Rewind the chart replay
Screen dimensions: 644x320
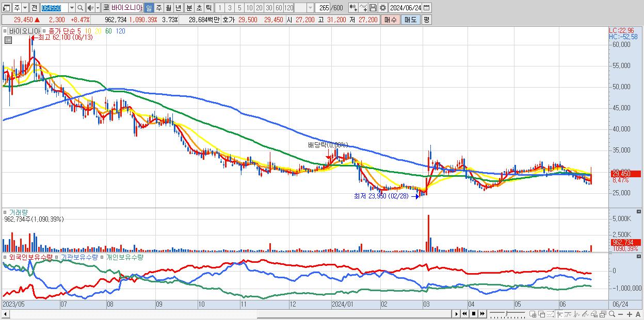click(x=464, y=314)
